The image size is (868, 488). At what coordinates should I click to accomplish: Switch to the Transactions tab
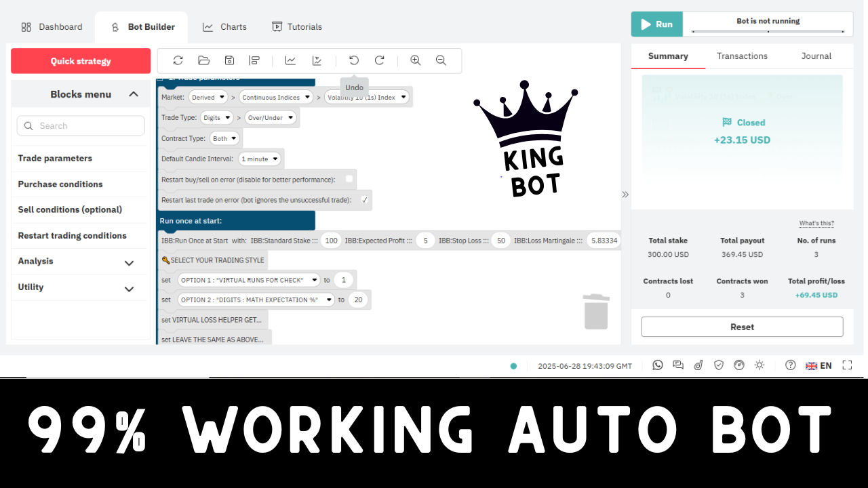coord(742,56)
